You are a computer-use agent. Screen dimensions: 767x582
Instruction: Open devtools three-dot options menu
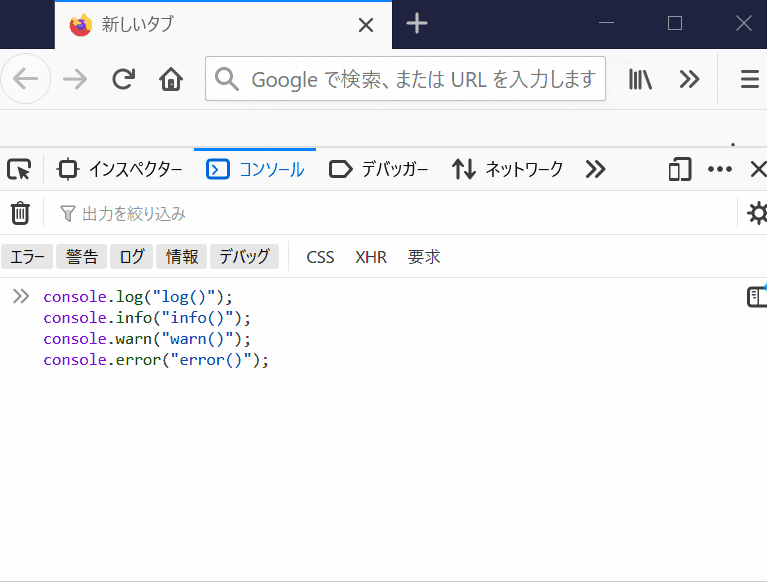720,169
